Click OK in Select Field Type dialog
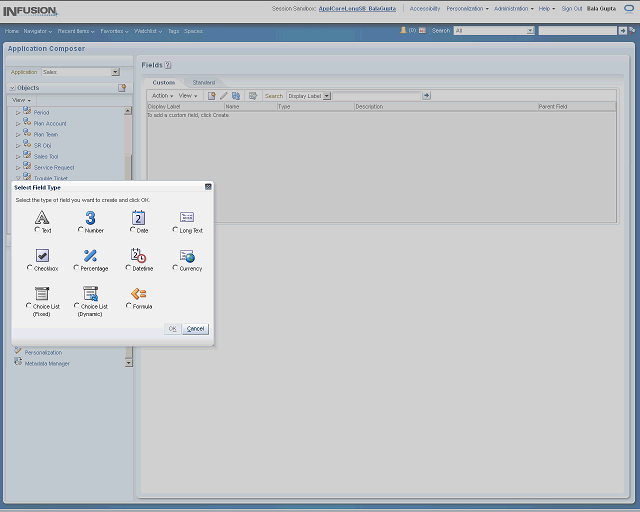Image resolution: width=640 pixels, height=512 pixels. tap(172, 329)
